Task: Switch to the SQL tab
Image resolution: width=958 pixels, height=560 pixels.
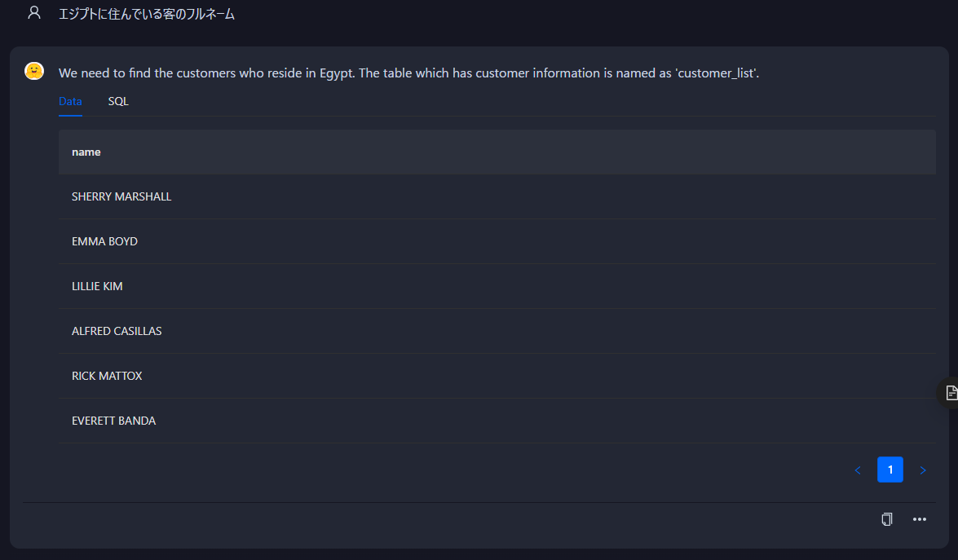Action: click(x=118, y=102)
